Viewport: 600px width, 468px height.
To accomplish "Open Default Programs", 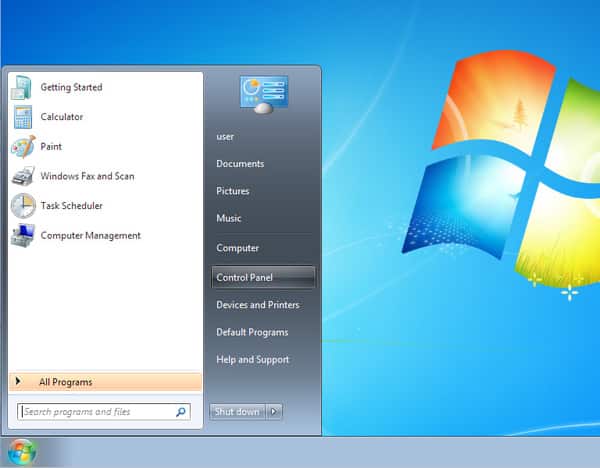I will (x=252, y=332).
